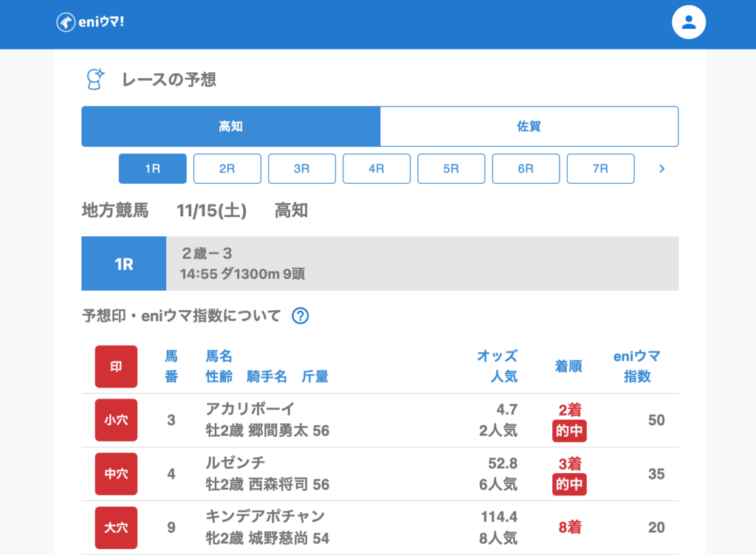The height and width of the screenshot is (555, 756).
Task: Open the 4R race
Action: [x=377, y=168]
